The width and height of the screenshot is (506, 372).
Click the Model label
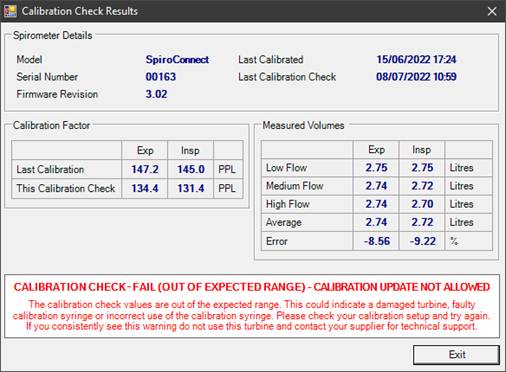29,60
